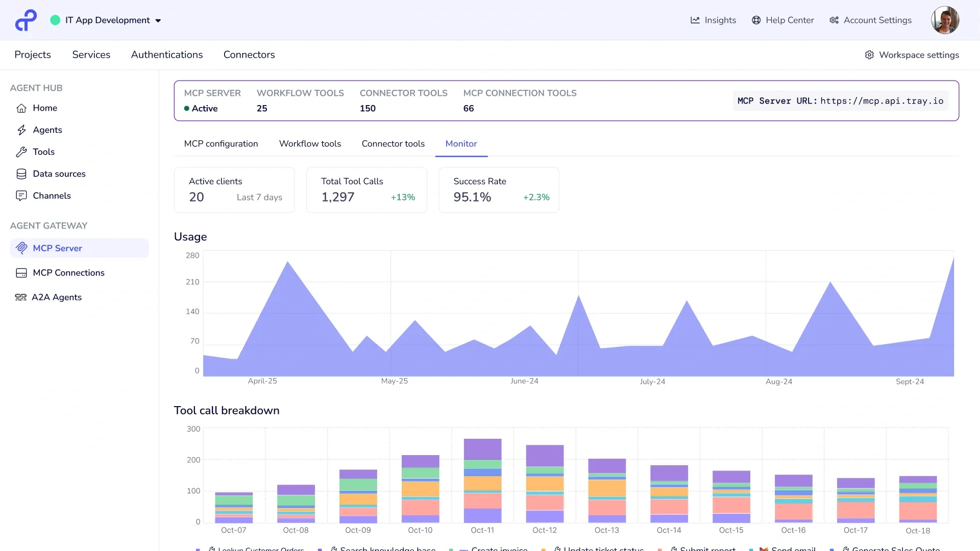The width and height of the screenshot is (980, 551).
Task: Click the +2.3% change indicator
Action: [536, 197]
